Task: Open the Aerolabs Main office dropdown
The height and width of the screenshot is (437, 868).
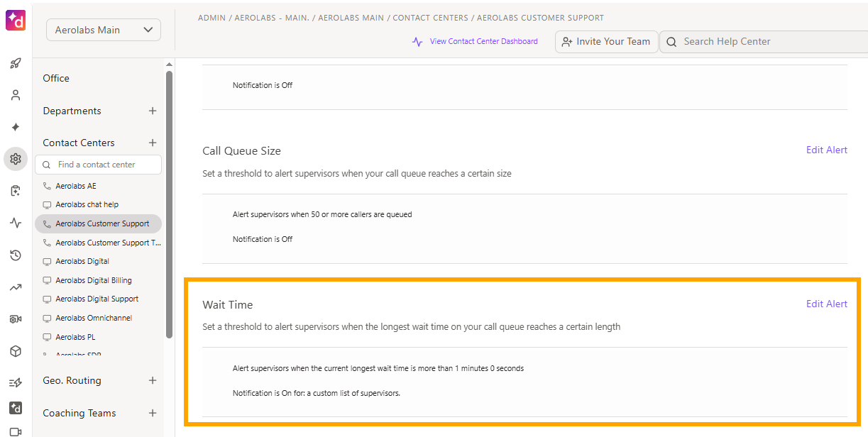Action: [x=104, y=30]
